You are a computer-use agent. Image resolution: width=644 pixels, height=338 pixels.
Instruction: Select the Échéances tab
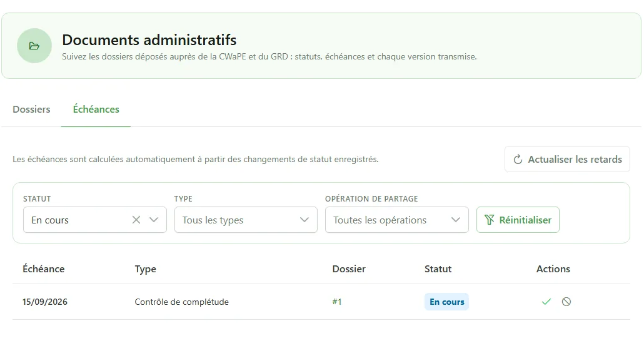coord(96,110)
